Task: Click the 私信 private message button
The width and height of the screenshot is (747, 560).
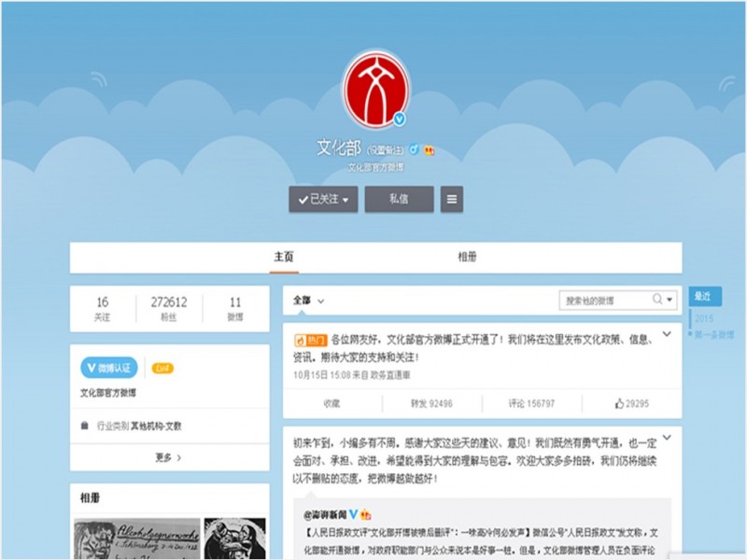Action: click(400, 200)
